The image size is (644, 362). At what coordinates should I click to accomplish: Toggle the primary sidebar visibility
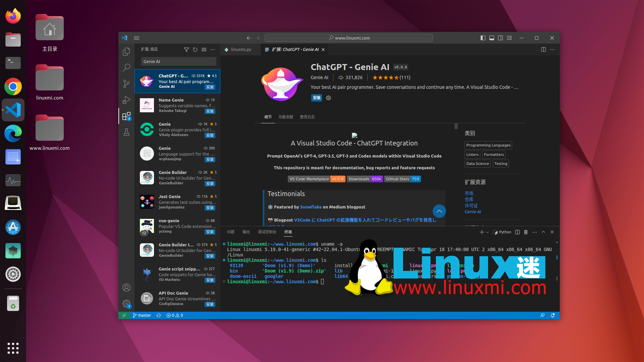(483, 38)
